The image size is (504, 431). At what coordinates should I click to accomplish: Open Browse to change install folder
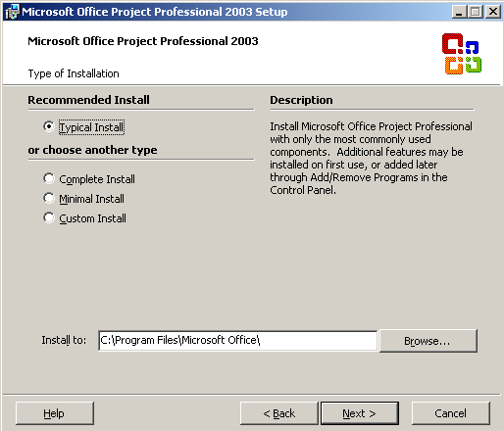(x=428, y=341)
